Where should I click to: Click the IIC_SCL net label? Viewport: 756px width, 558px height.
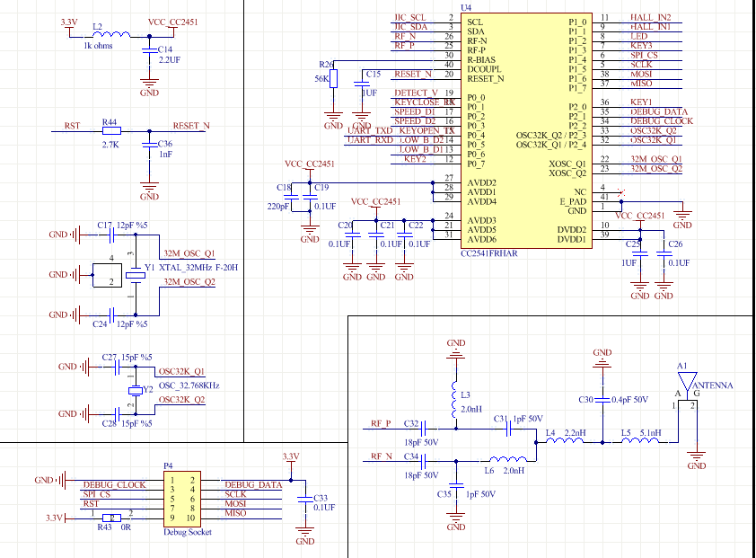(410, 17)
